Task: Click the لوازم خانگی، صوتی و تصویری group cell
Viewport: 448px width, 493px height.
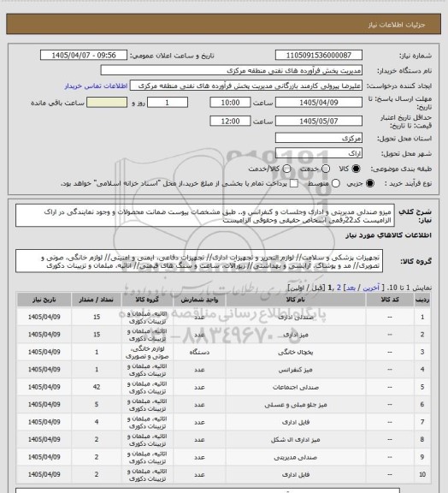Action: [147, 353]
